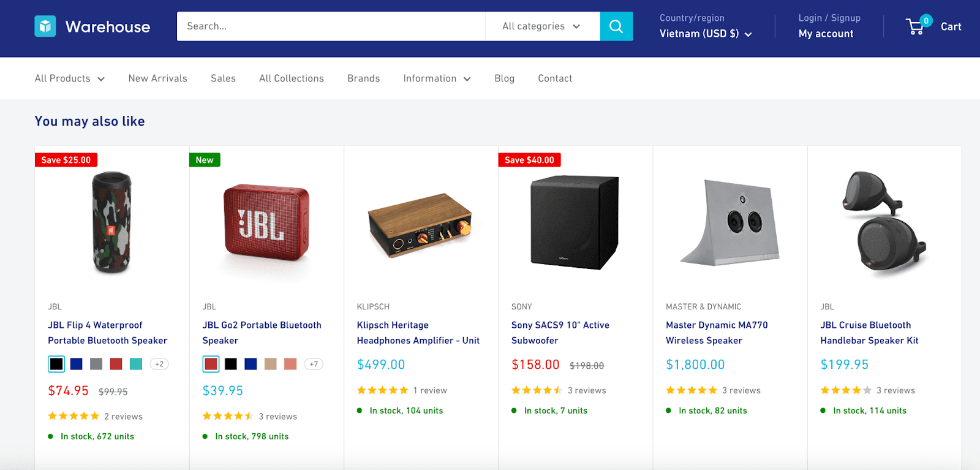980x470 pixels.
Task: Click star rating of Klipsch Heritage
Action: click(x=382, y=390)
